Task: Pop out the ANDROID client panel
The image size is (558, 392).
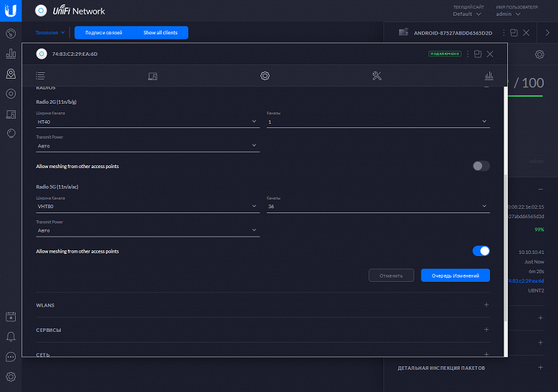Action: (x=514, y=33)
